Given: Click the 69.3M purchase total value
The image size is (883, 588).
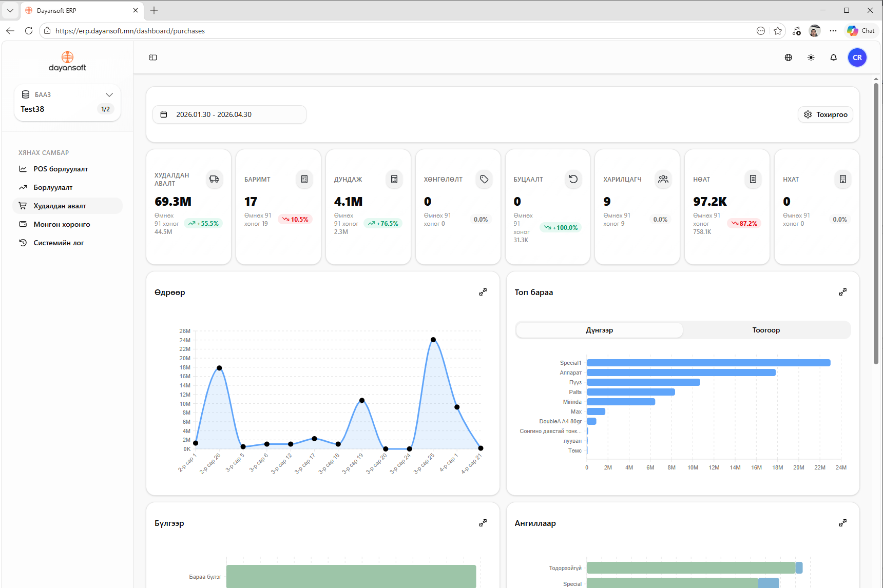Looking at the screenshot, I should pyautogui.click(x=173, y=202).
